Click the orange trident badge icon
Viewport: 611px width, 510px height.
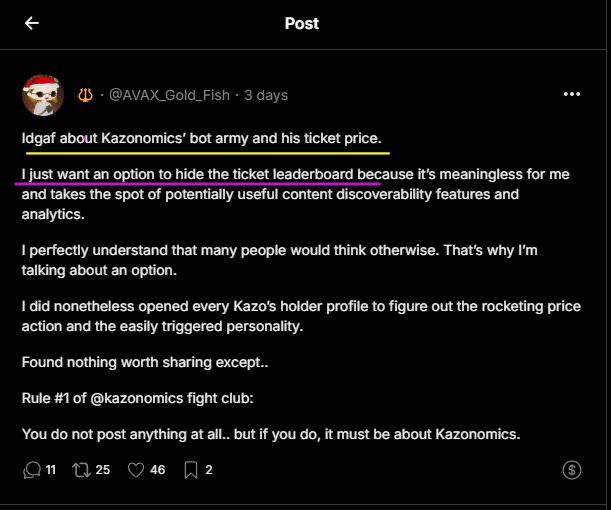[85, 95]
